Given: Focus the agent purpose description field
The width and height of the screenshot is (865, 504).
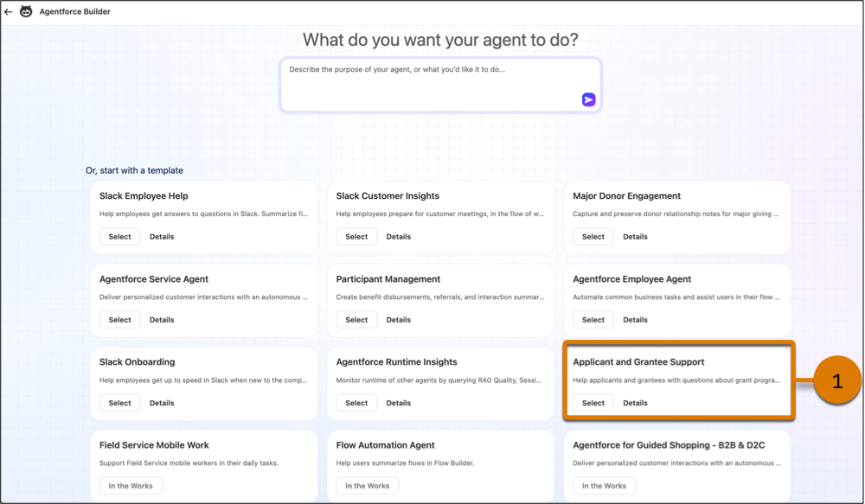Looking at the screenshot, I should tap(440, 85).
